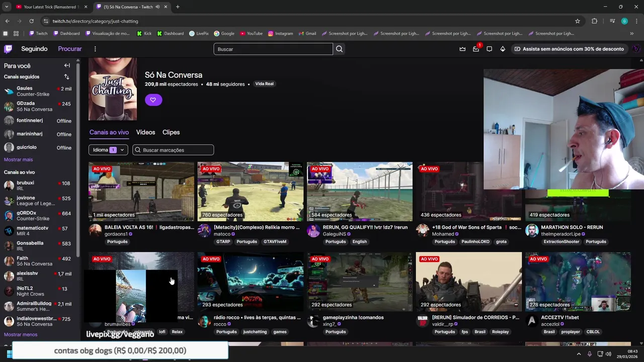644x362 pixels.
Task: Click ExtractionShooter tag under MARATHON stream
Action: 561,241
